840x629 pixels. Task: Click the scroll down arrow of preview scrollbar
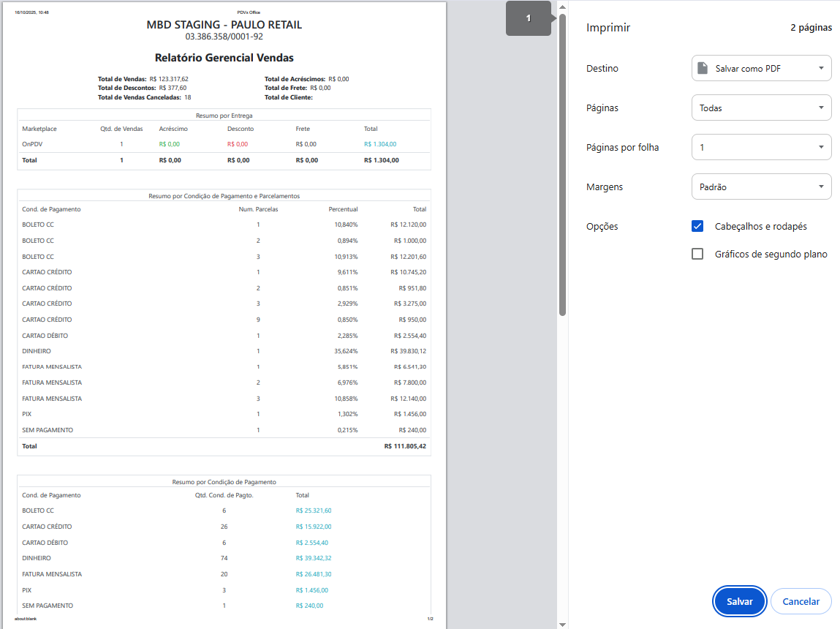pos(562,624)
